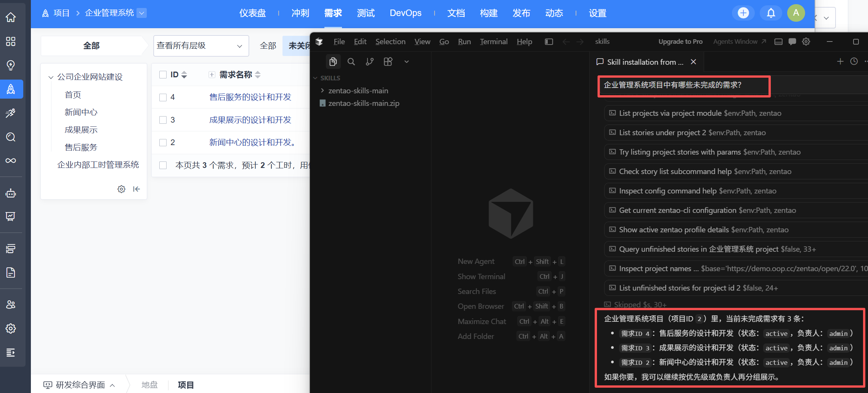Open the File menu in Cursor
868x393 pixels.
click(339, 42)
